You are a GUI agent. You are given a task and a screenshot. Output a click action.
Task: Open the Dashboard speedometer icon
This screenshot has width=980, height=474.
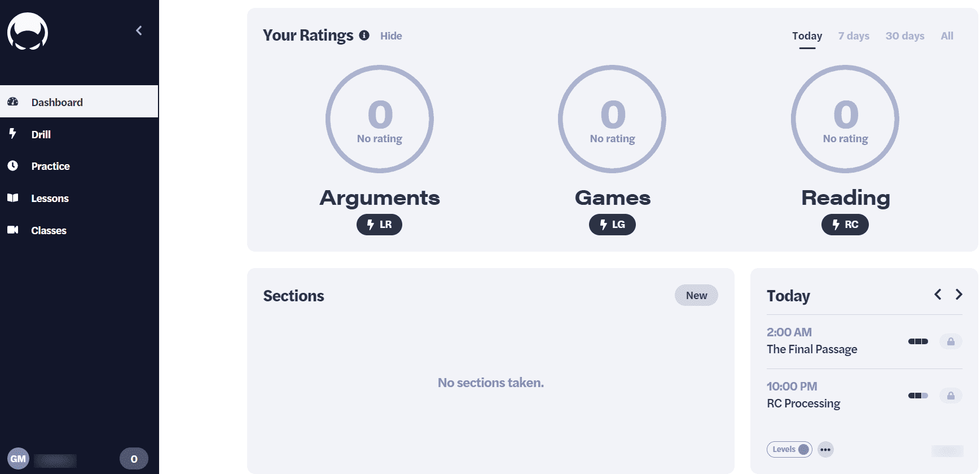coord(13,102)
